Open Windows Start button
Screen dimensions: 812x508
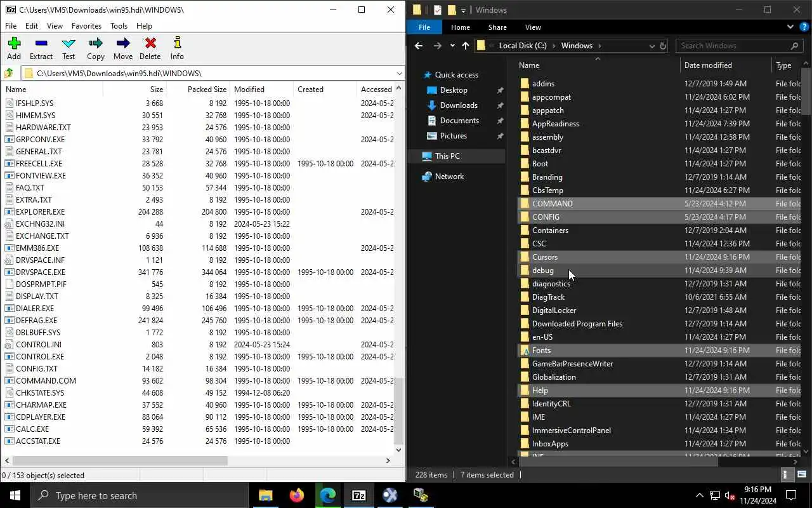15,495
